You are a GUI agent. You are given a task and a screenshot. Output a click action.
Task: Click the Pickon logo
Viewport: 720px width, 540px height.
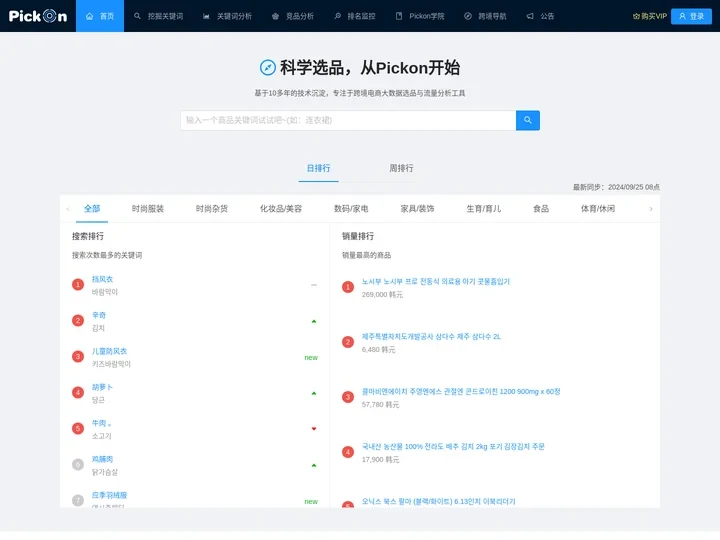(x=38, y=16)
